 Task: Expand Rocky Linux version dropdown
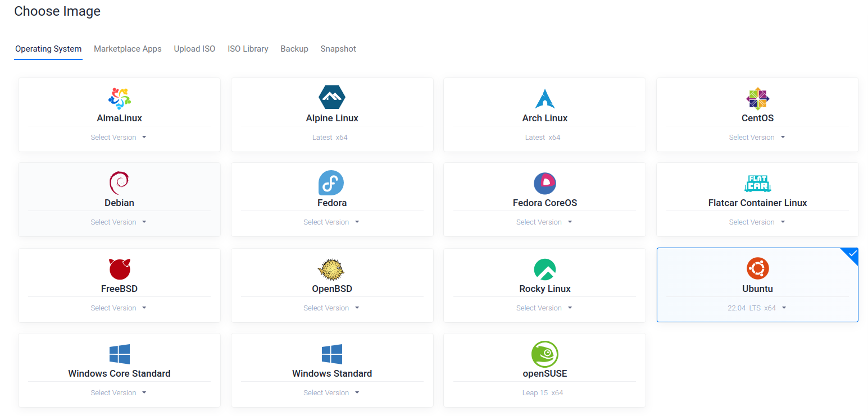click(x=545, y=308)
